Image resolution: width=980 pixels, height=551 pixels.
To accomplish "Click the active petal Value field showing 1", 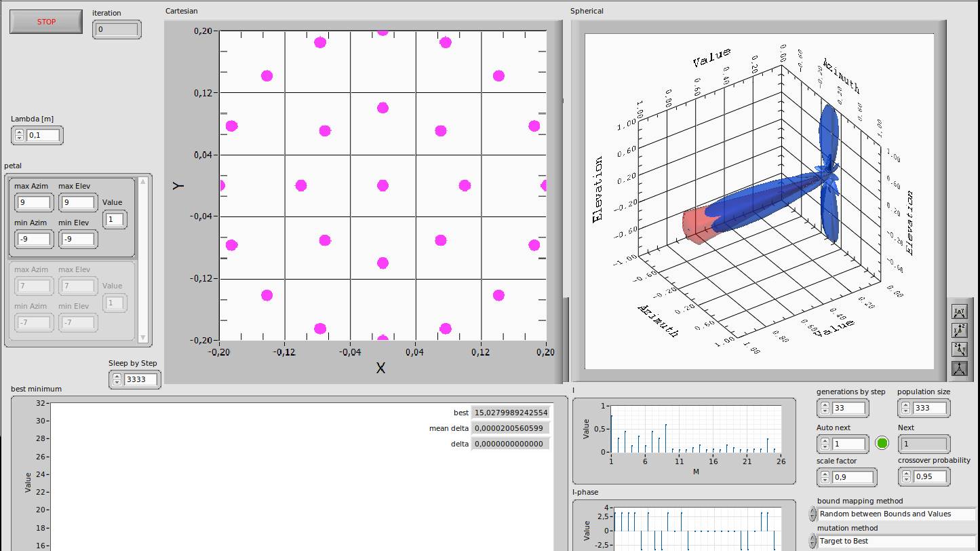I will (x=115, y=218).
